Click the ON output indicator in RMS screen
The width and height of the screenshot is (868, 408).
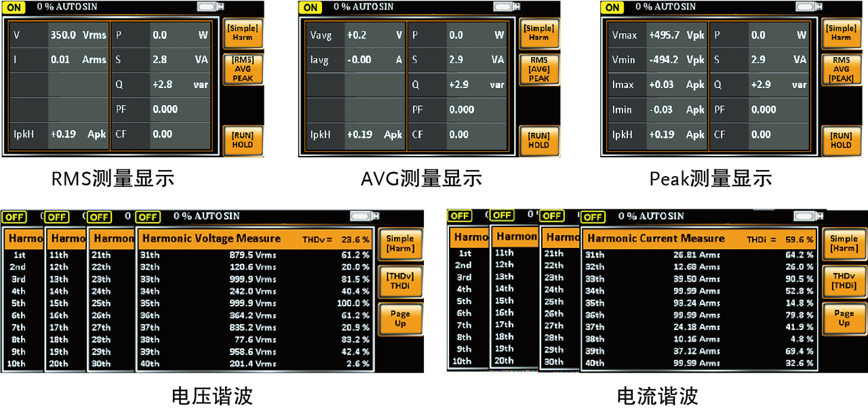(13, 7)
